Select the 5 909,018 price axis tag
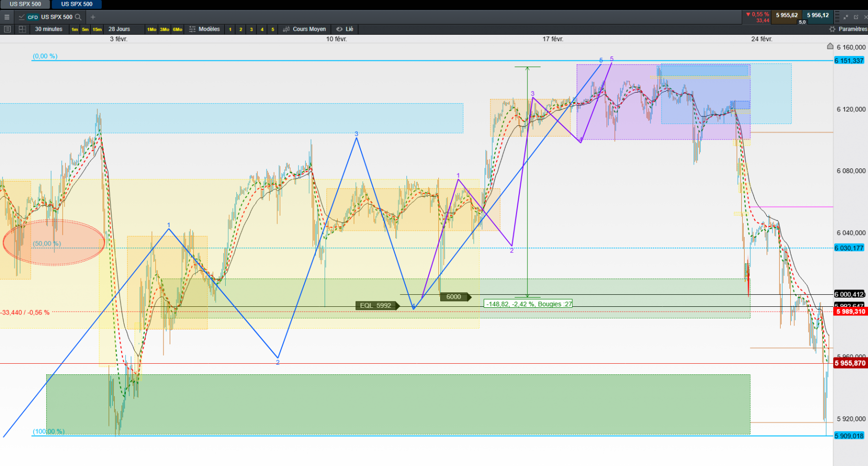This screenshot has width=868, height=466. (x=849, y=436)
